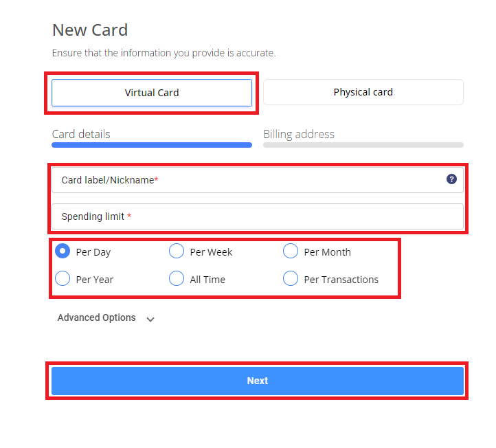
Task: Choose the All Time limit option
Action: pyautogui.click(x=177, y=278)
